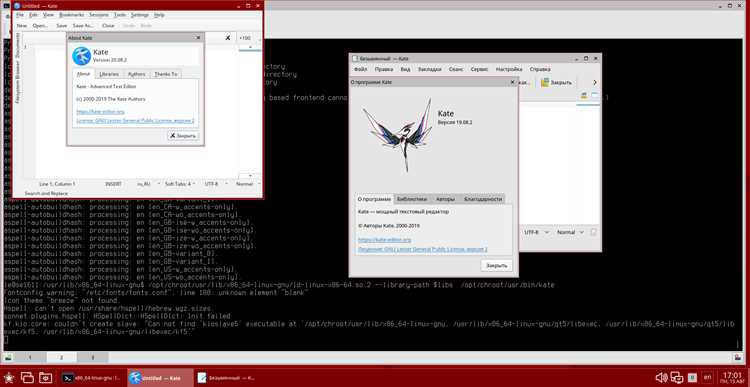
Task: Open Normal highlighting dropdown in Untitled Kate
Action: [248, 184]
